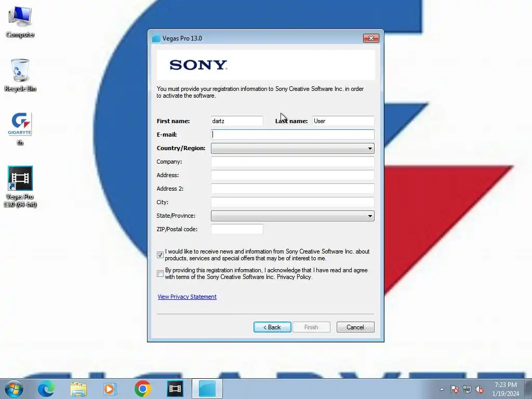Launch Google Chrome from the taskbar
This screenshot has height=399, width=532.
pyautogui.click(x=142, y=389)
